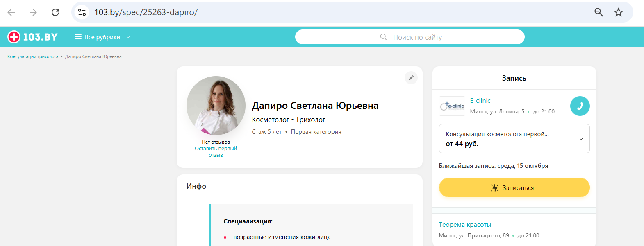644x246 pixels.
Task: Click the address bar URL 103.by/spec/25263-dapiro/
Action: point(146,12)
